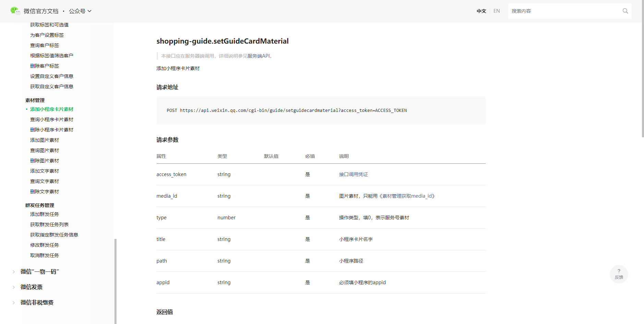Switch language to EN
This screenshot has height=324, width=644.
pos(497,11)
